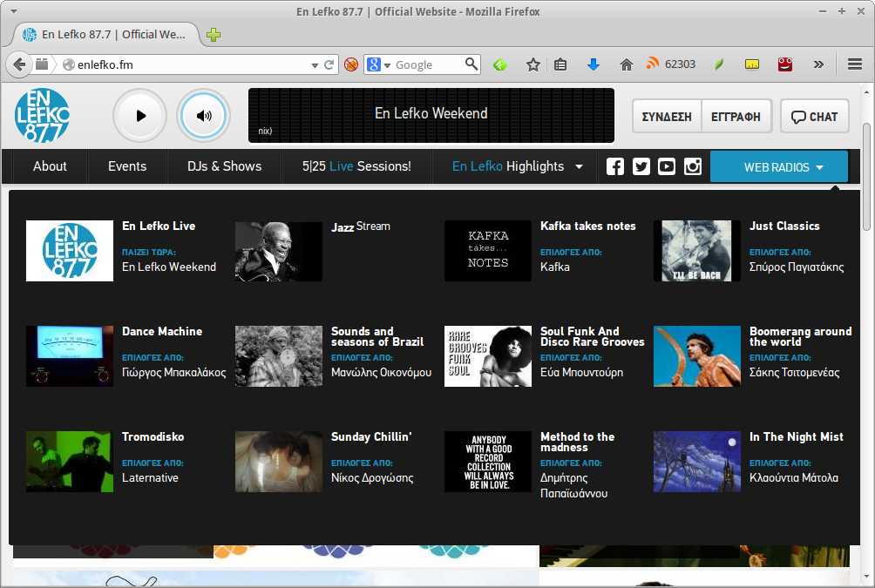Open the Events menu item
Viewport: 875px width, 588px height.
(x=127, y=166)
